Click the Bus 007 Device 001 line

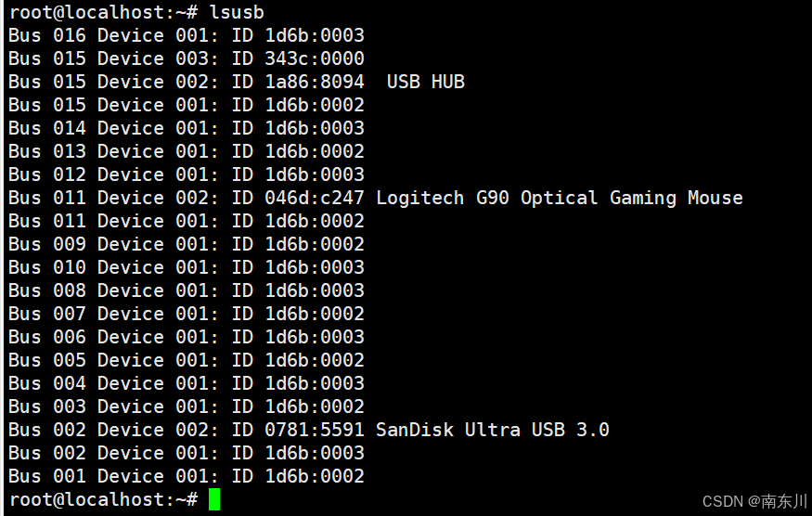coord(187,314)
